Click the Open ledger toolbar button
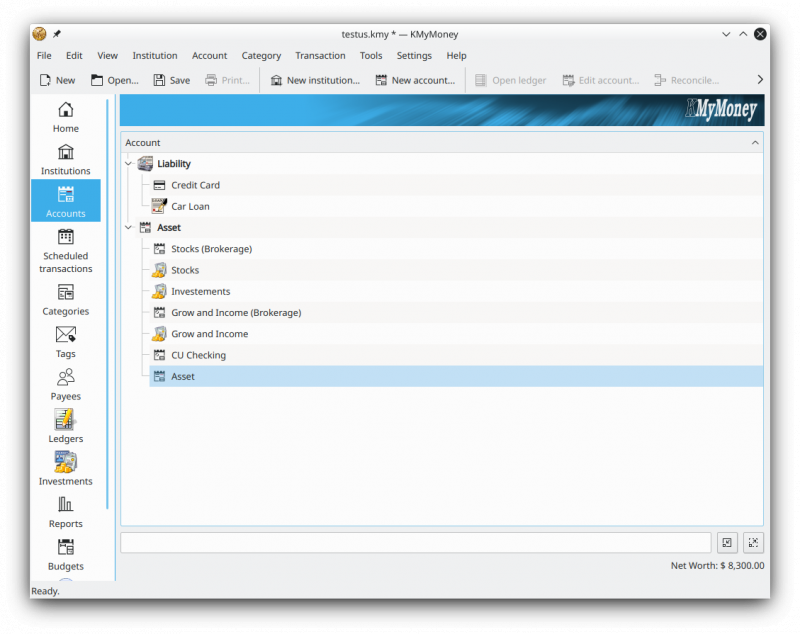The height and width of the screenshot is (634, 800). click(510, 80)
